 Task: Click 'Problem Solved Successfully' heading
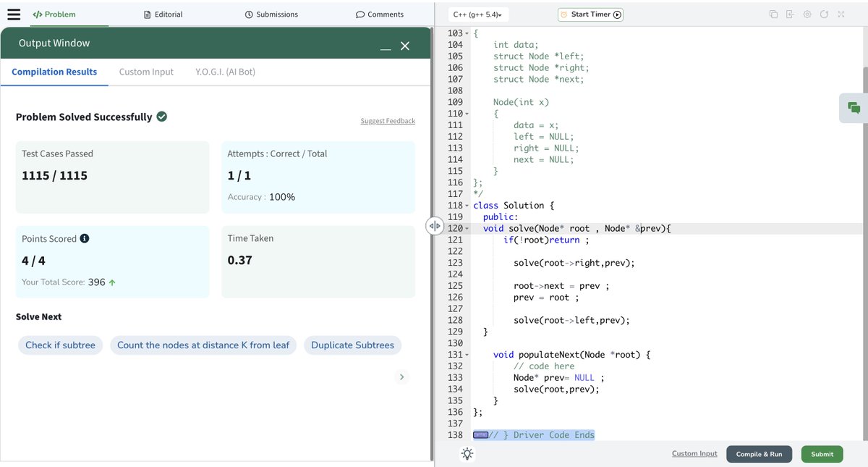84,117
